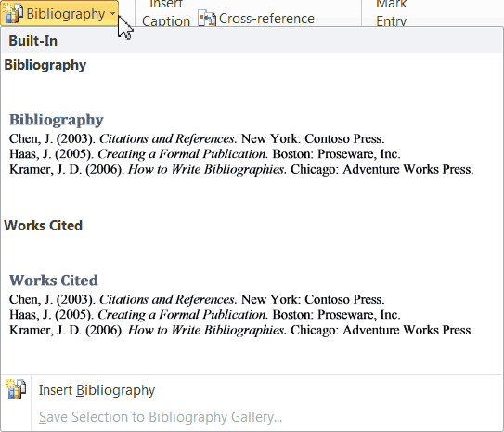
Task: Click Mark Entry in the ribbon
Action: [391, 13]
